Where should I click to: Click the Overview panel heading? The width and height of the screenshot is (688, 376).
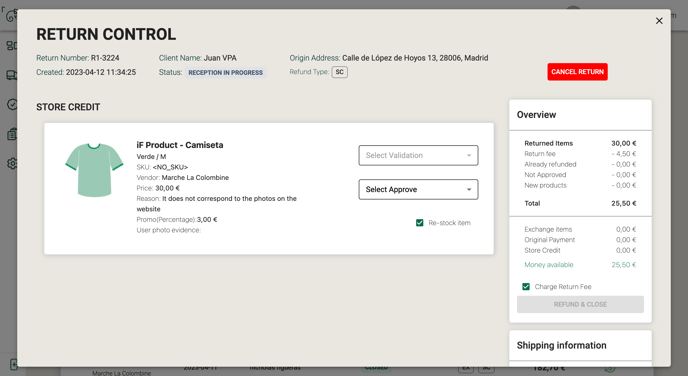[x=536, y=115]
